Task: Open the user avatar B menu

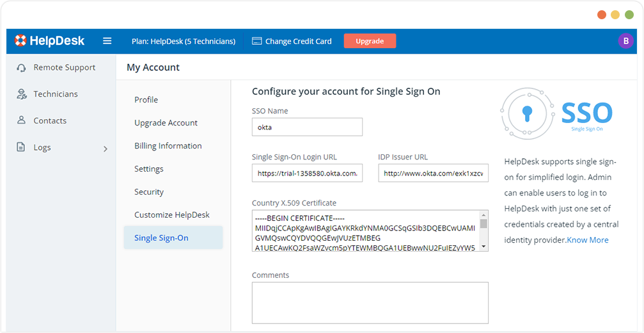Action: (x=625, y=41)
